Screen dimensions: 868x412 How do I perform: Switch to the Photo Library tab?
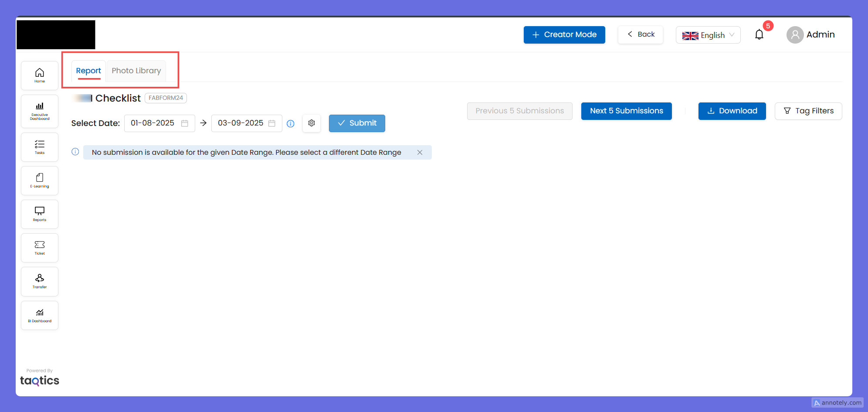(136, 71)
